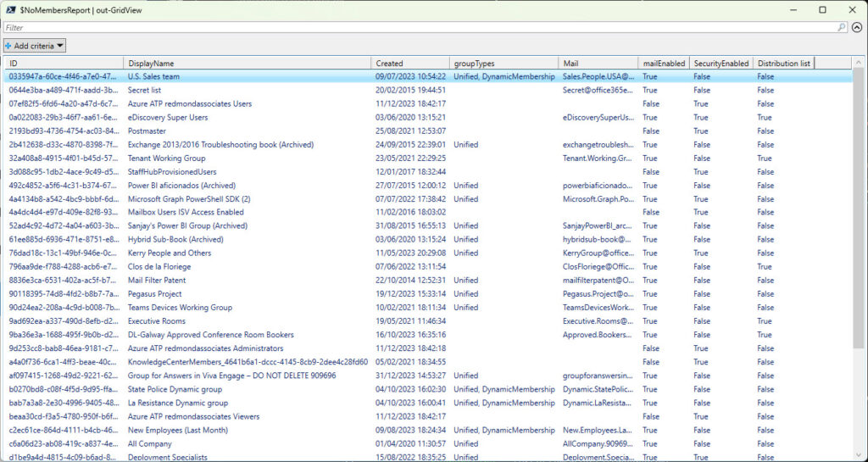Select the Kerry People and Others row

coord(428,253)
